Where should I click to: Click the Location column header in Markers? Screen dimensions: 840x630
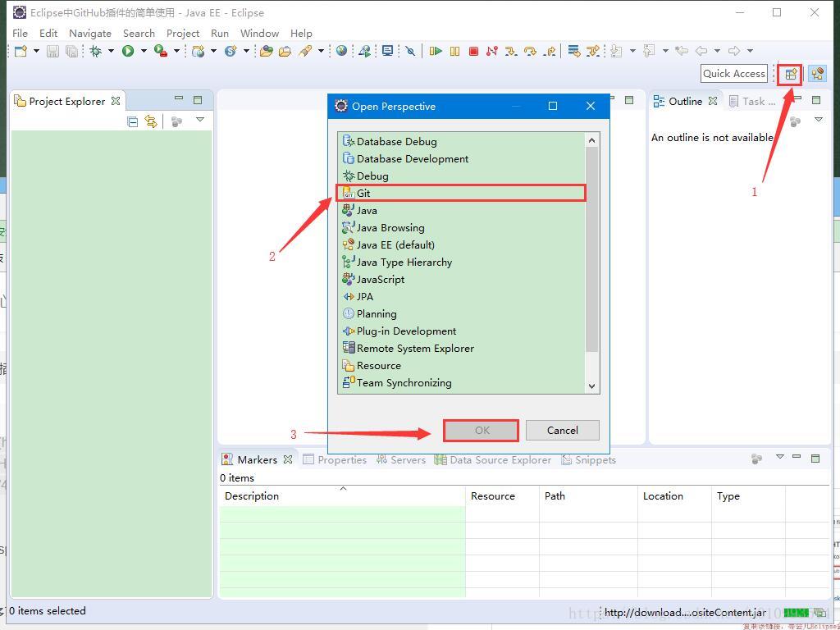(674, 495)
